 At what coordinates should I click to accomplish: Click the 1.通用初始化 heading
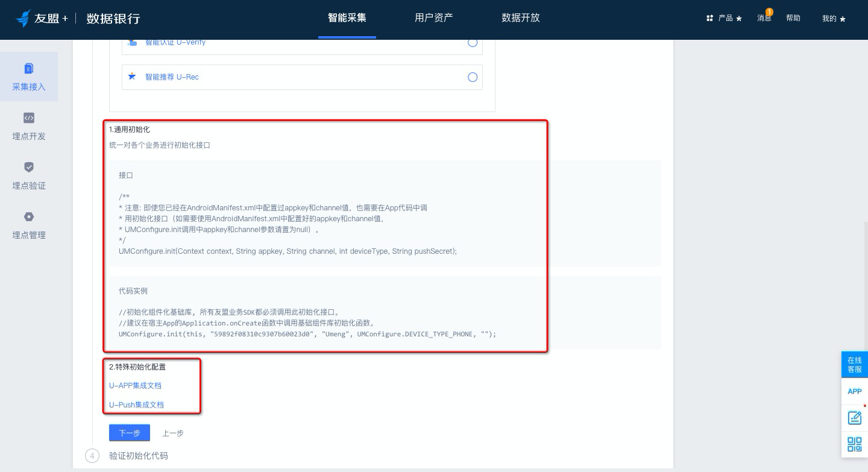pos(130,130)
